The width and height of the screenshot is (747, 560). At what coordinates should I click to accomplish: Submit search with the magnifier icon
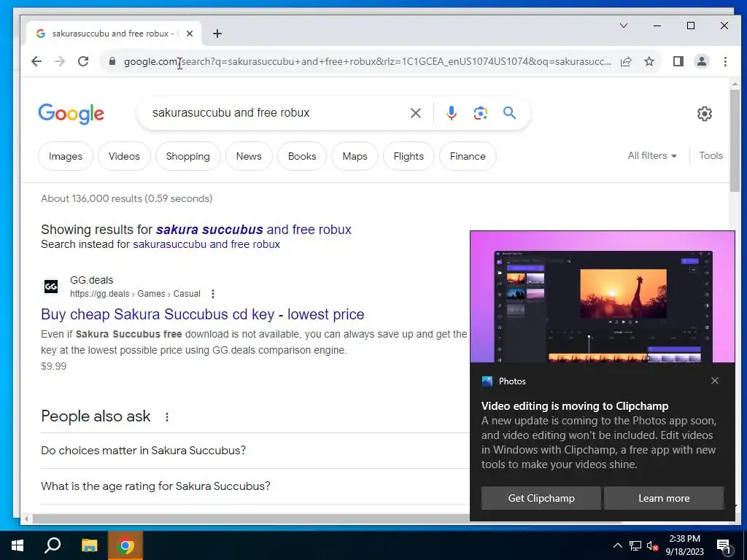coord(509,113)
